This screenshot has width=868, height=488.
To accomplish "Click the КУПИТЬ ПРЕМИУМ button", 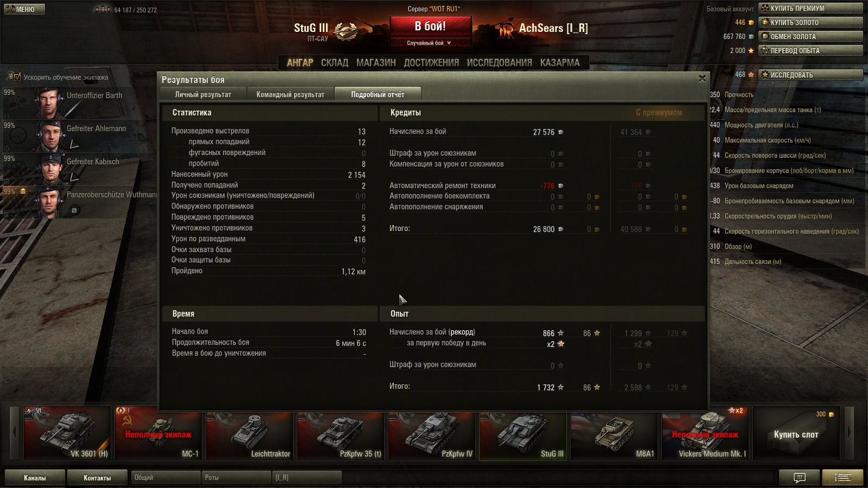I will pos(810,8).
